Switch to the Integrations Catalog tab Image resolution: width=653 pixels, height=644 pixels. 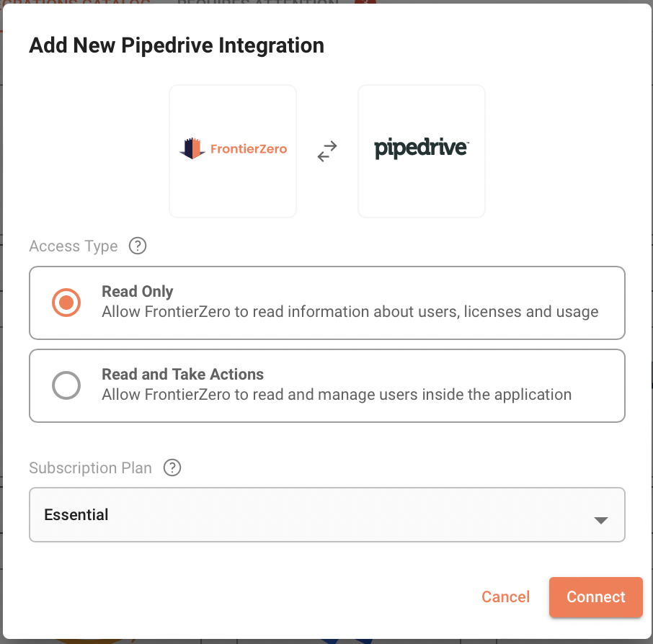coord(79,2)
